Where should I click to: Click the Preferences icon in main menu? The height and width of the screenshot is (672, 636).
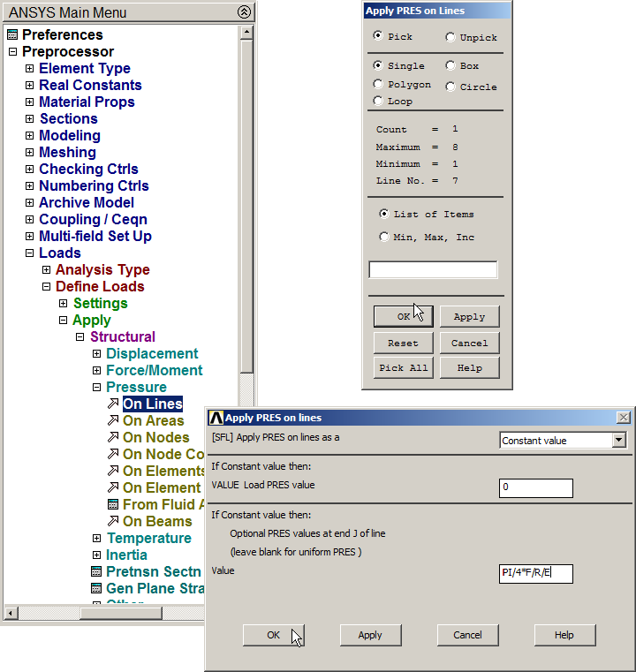12,35
